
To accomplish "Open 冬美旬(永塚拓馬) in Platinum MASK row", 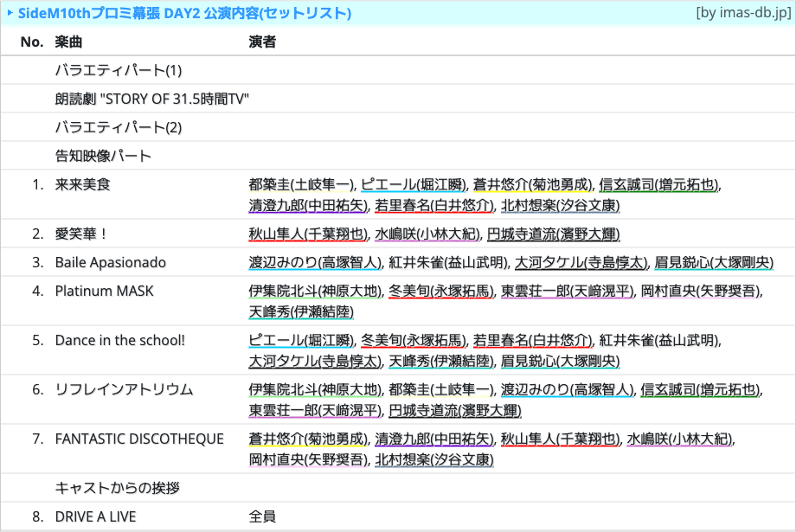I will tap(441, 291).
